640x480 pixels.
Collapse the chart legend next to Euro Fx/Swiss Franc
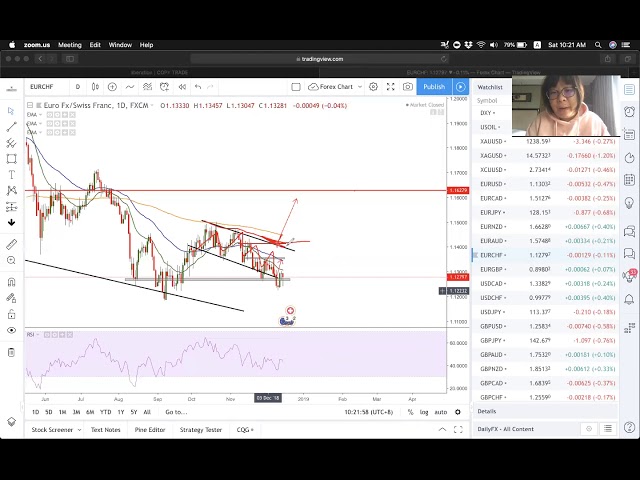point(29,105)
